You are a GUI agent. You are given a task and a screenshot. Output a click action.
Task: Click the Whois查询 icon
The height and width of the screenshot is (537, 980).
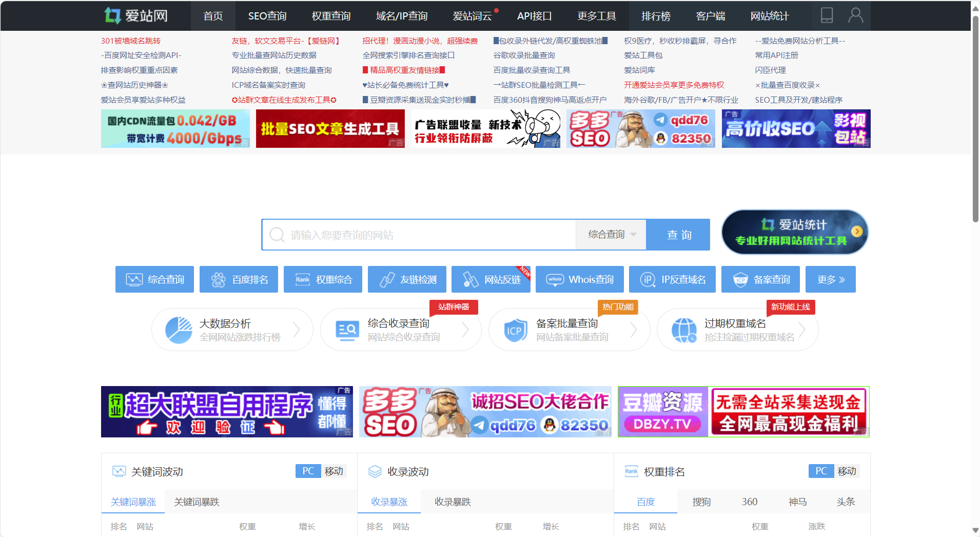pyautogui.click(x=555, y=279)
